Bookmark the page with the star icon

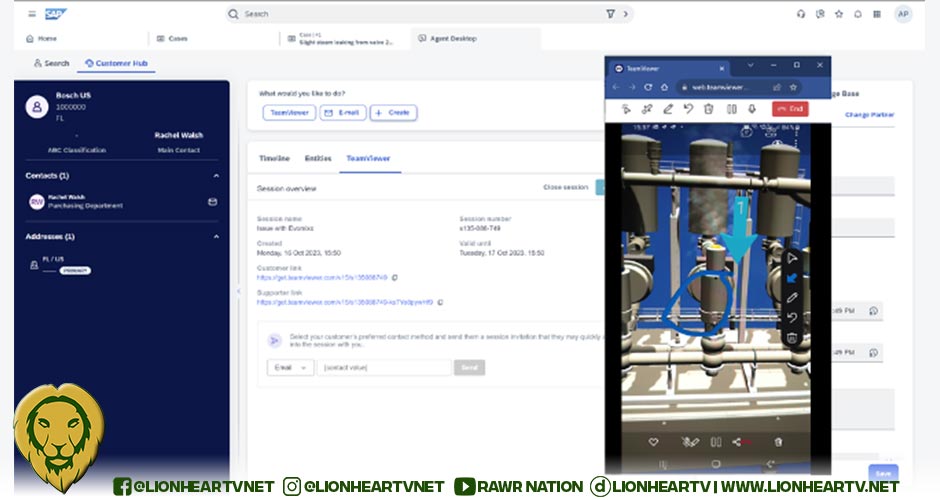click(793, 87)
